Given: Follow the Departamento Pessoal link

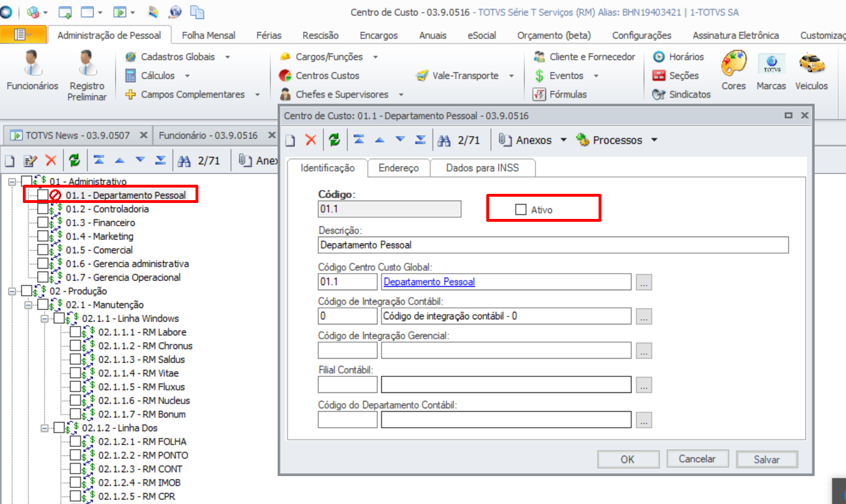Looking at the screenshot, I should [x=429, y=282].
